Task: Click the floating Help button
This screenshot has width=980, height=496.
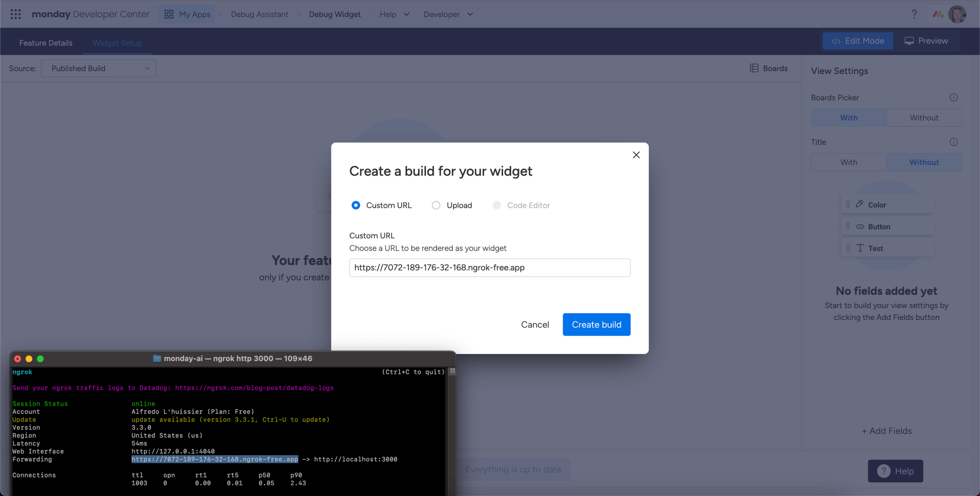Action: [x=895, y=471]
